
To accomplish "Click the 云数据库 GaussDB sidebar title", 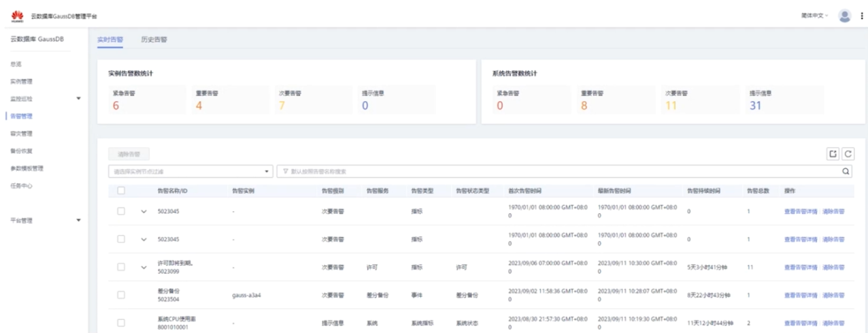I will 37,39.
